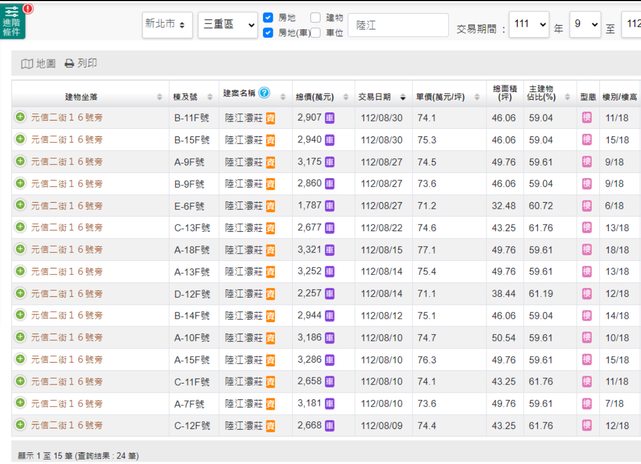641x464 pixels.
Task: Click the orange 賣 icon in the A-9F號 row
Action: 270,162
